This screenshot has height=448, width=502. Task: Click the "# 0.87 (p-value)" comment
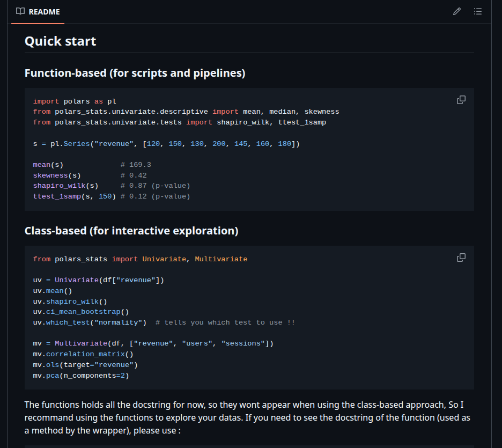[156, 186]
